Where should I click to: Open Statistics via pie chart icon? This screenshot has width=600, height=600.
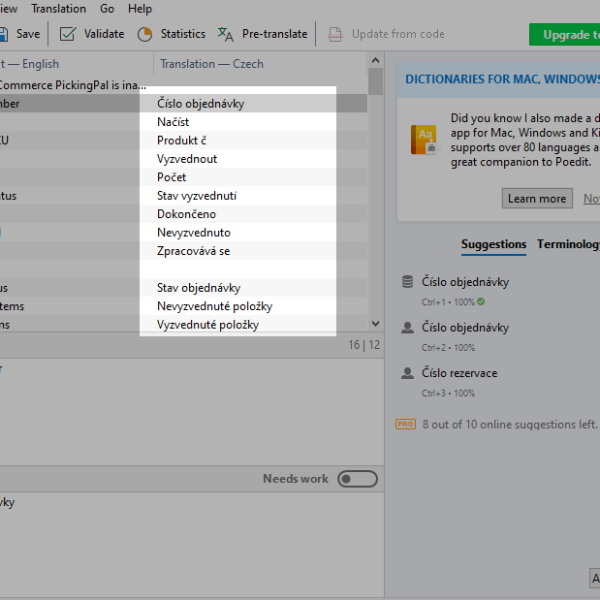click(x=145, y=34)
